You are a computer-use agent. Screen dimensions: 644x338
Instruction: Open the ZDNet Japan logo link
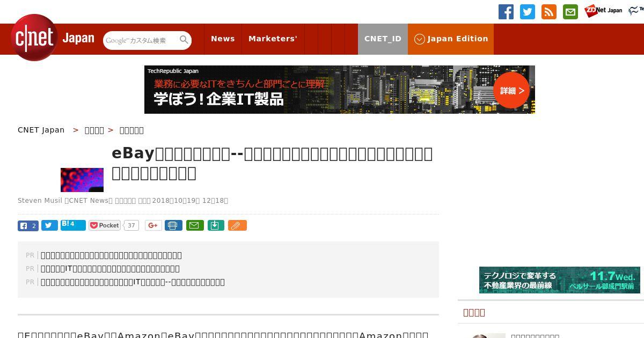coord(603,11)
